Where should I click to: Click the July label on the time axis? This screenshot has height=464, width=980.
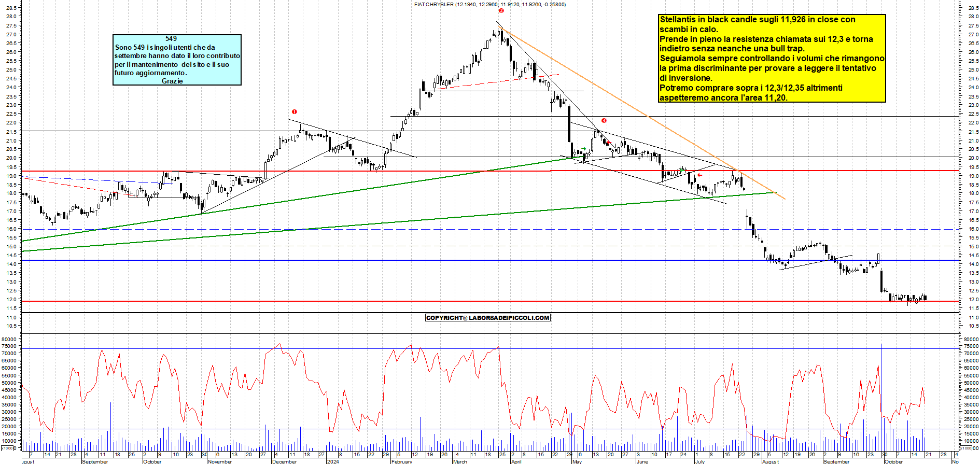tap(699, 461)
